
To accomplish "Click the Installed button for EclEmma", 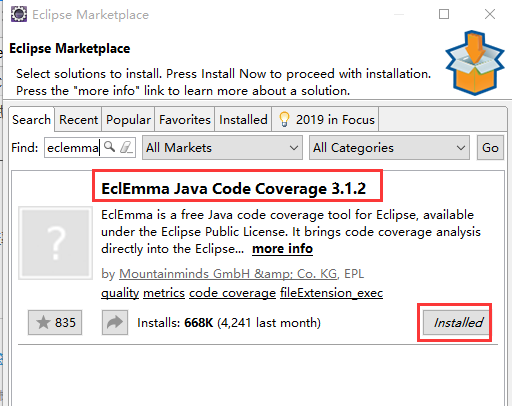I will coord(456,322).
